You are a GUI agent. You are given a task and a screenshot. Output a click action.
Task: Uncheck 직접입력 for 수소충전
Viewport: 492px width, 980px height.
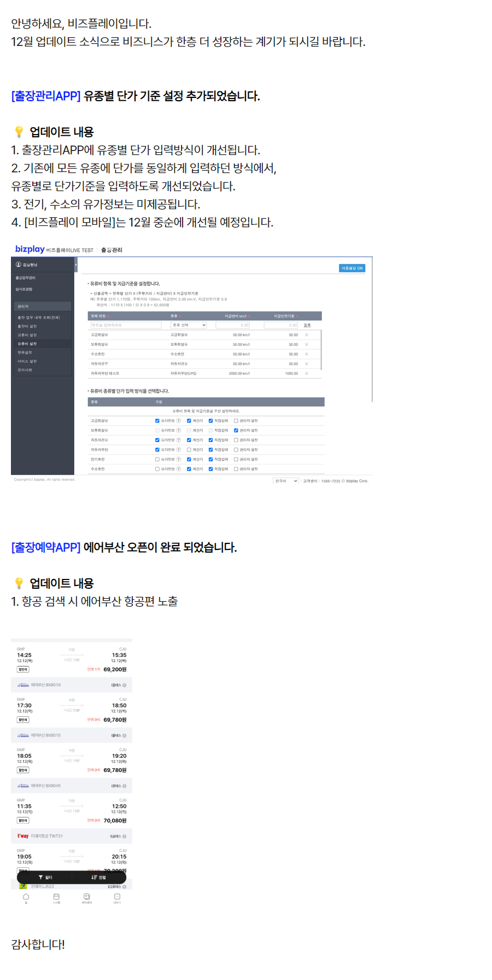210,469
